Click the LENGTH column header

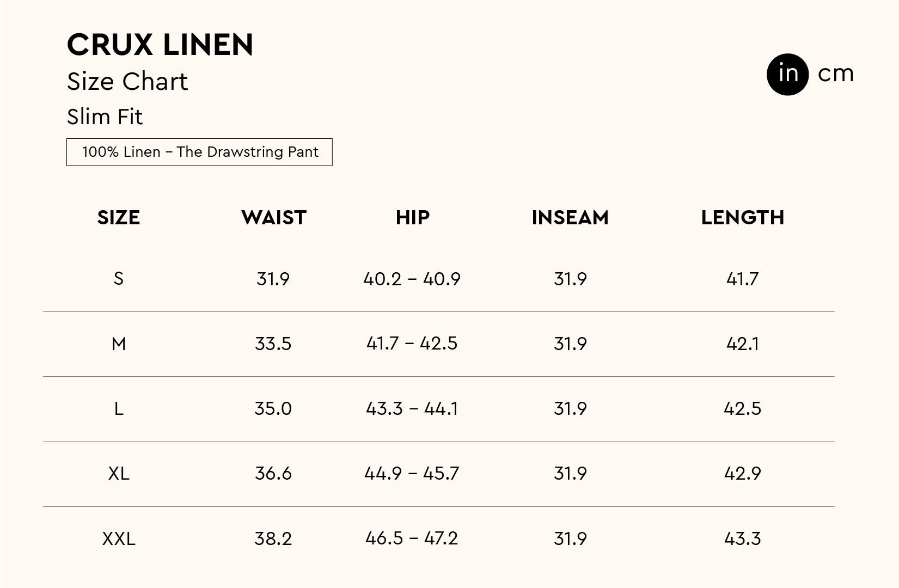point(742,218)
